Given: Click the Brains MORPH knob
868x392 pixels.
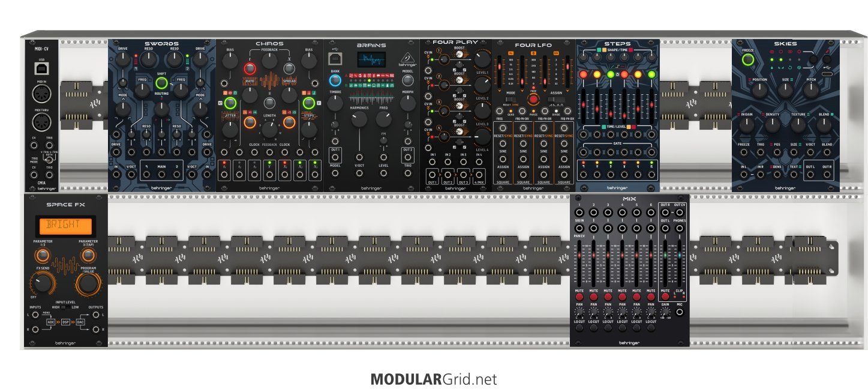Looking at the screenshot, I should (408, 103).
